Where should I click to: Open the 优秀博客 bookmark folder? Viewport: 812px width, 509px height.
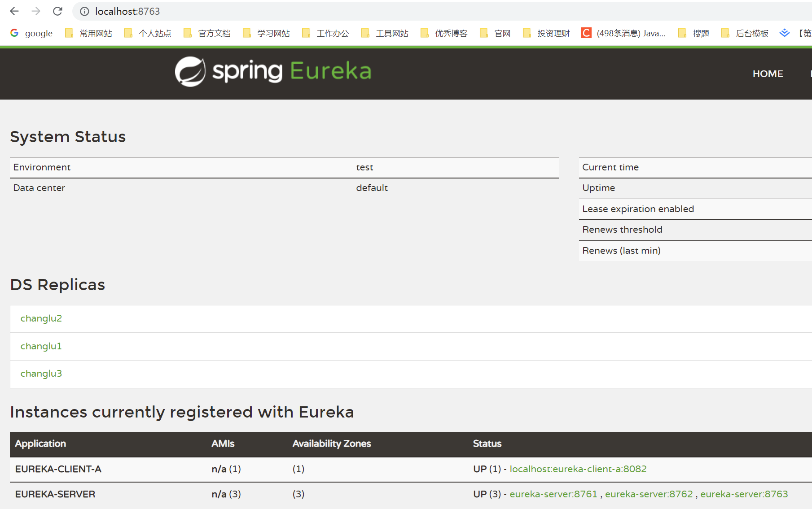coord(444,33)
